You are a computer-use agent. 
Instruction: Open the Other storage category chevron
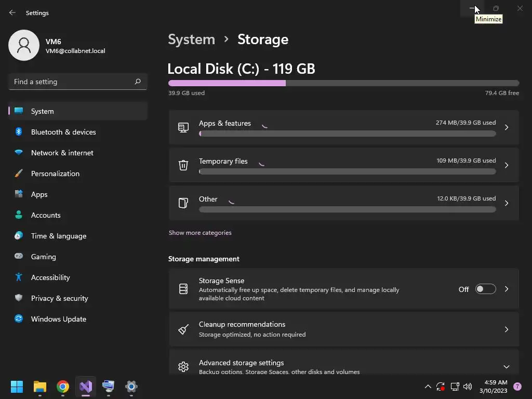[x=507, y=203]
